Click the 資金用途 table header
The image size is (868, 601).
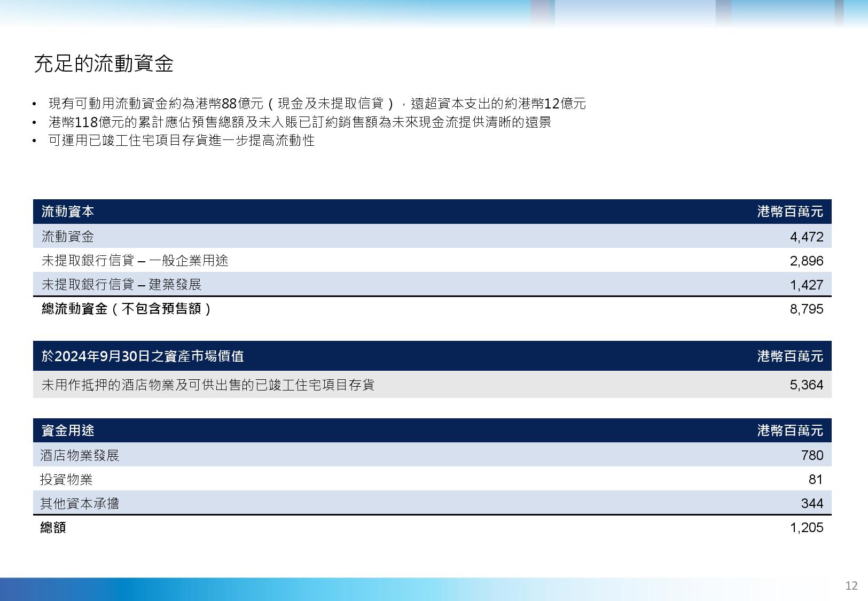[x=68, y=430]
